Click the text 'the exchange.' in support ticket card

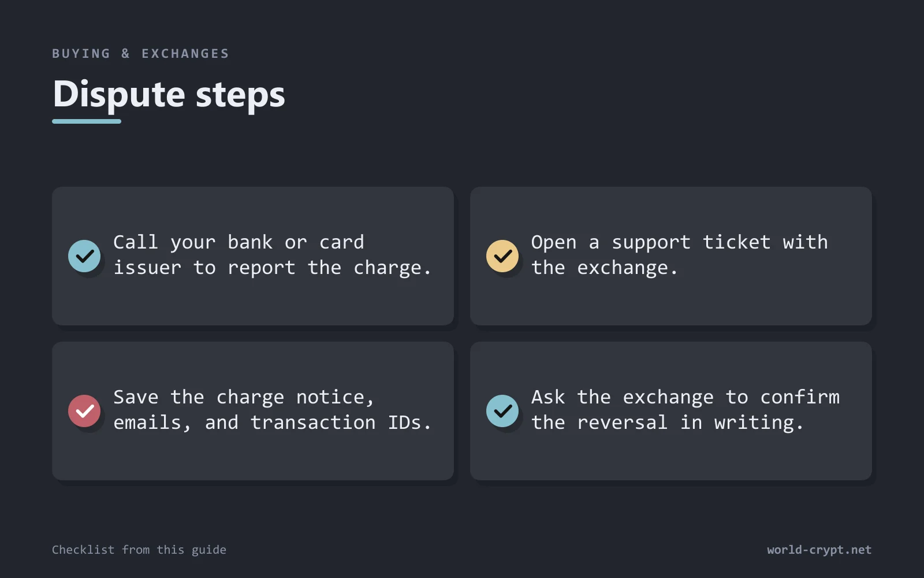click(x=604, y=268)
